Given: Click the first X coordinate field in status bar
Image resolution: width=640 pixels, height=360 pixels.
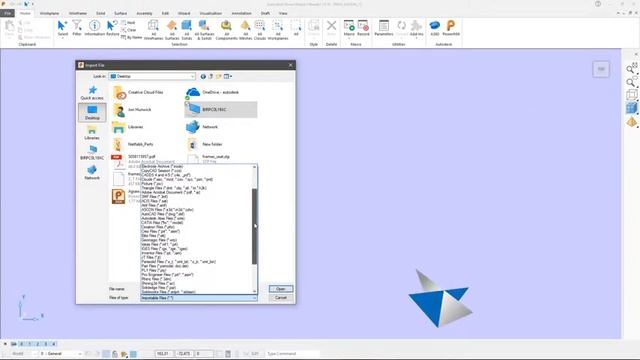Looking at the screenshot, I should point(164,354).
